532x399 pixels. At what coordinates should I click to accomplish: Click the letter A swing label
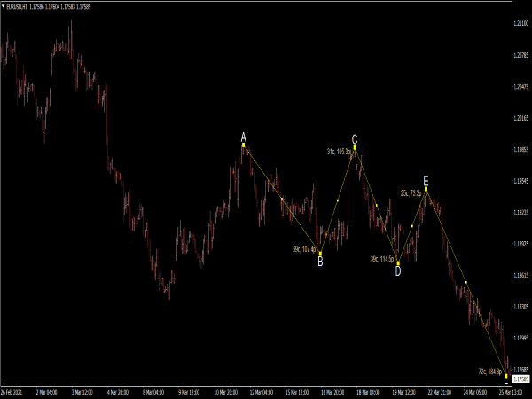click(x=243, y=137)
